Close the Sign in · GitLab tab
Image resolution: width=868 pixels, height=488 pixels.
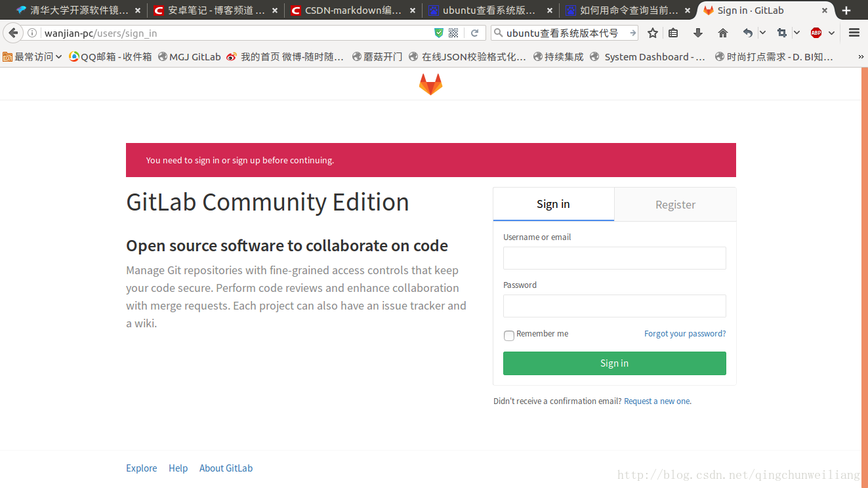tap(825, 10)
